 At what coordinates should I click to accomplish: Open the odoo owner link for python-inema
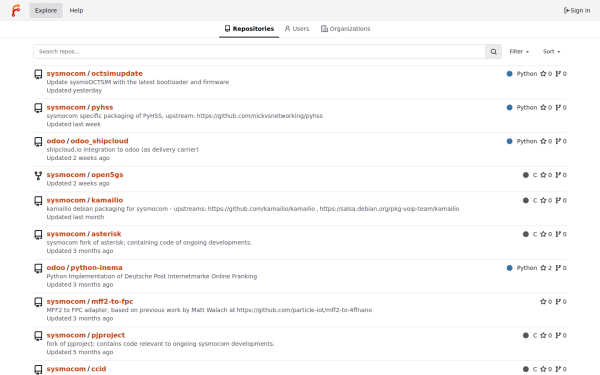click(x=56, y=267)
